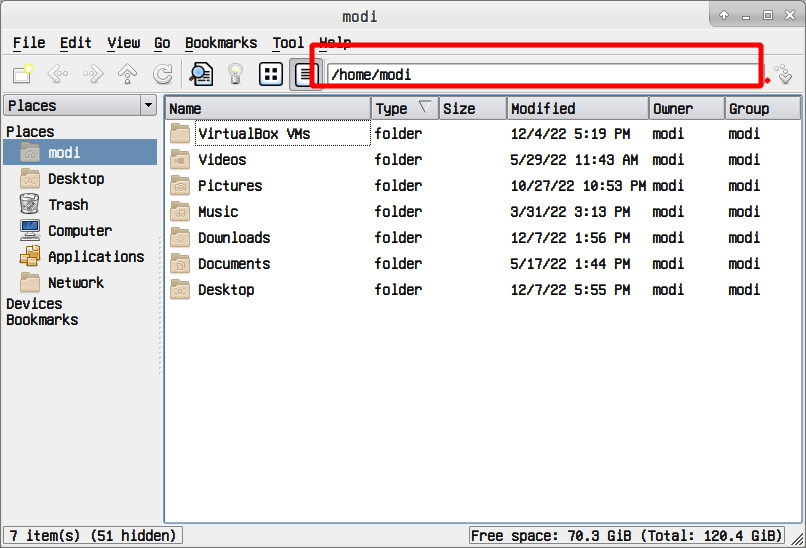The width and height of the screenshot is (806, 548).
Task: Click the window shade up-arrow title button
Action: (724, 15)
